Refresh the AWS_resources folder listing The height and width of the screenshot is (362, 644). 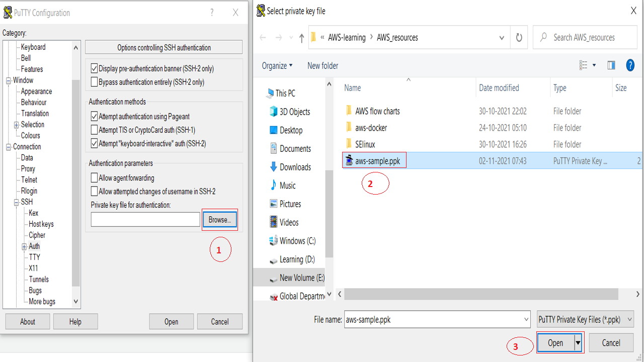pyautogui.click(x=519, y=38)
